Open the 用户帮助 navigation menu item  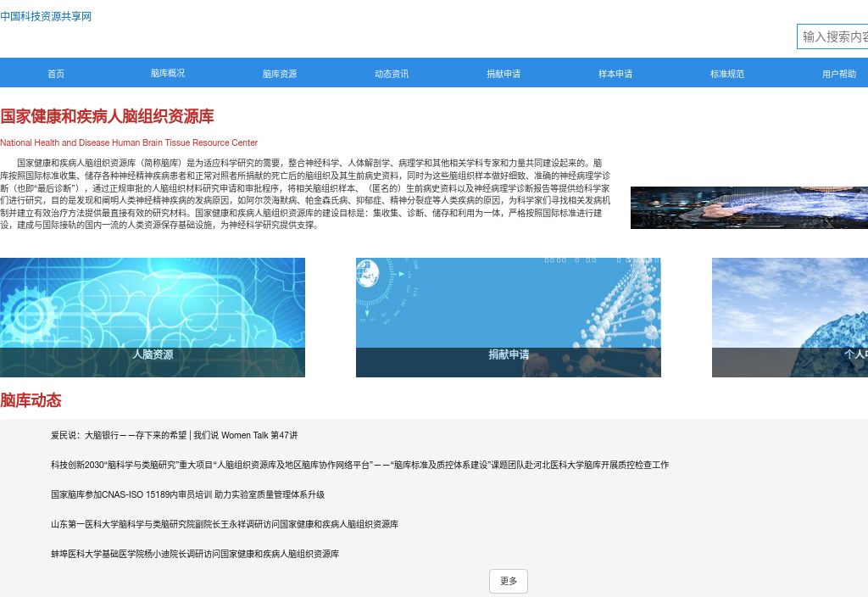(837, 74)
